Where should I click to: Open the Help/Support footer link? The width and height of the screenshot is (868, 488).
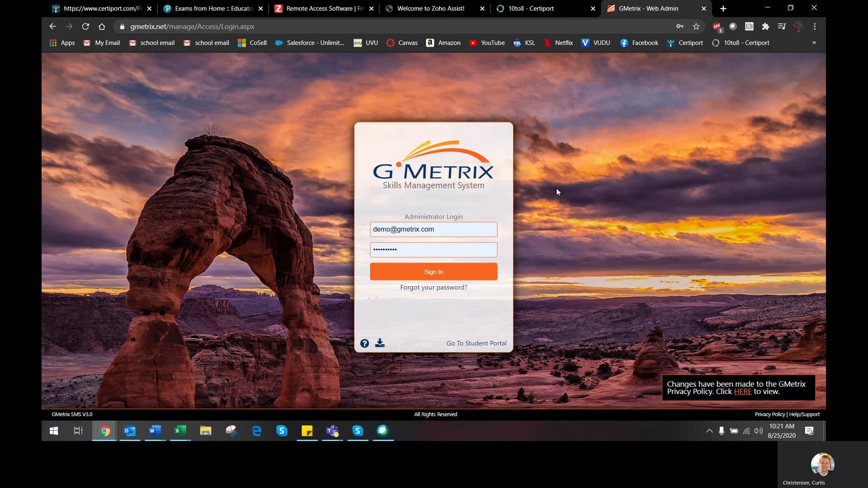coord(804,414)
